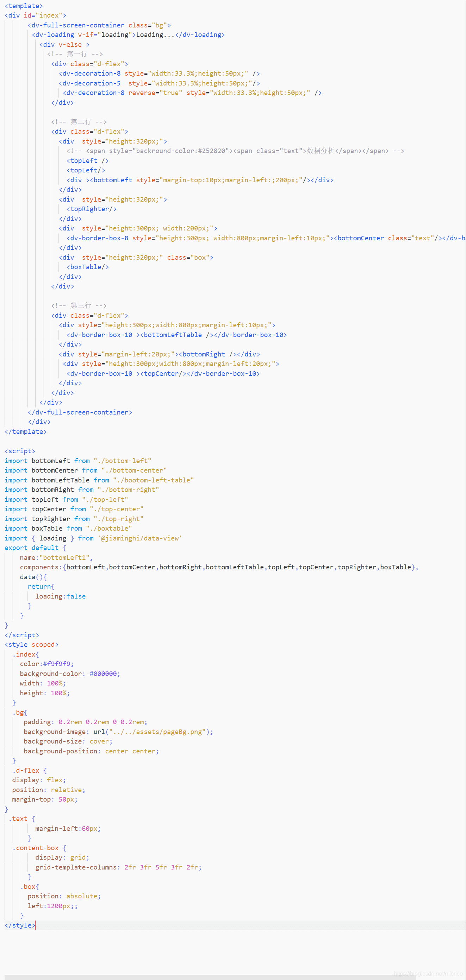Click import bottomRight line
Image resolution: width=466 pixels, height=980 pixels.
82,489
